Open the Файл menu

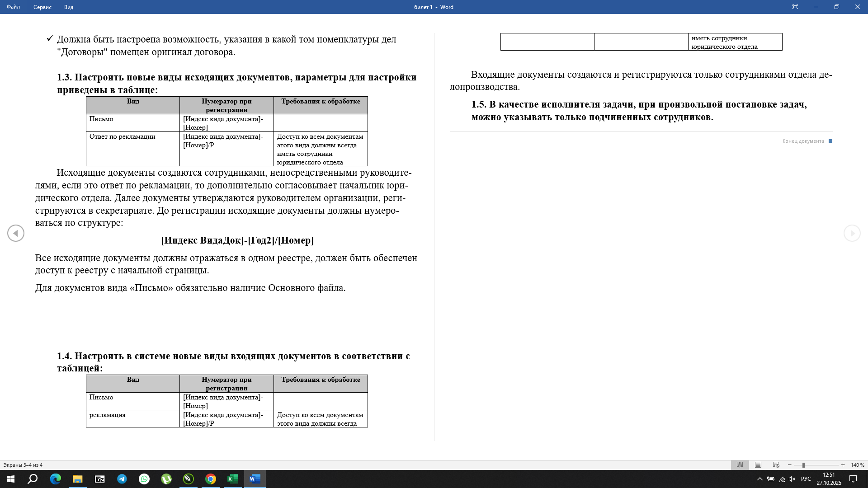point(13,7)
